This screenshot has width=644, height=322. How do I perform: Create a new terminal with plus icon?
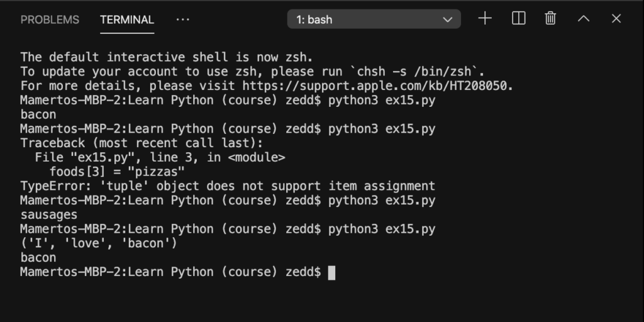coord(485,18)
